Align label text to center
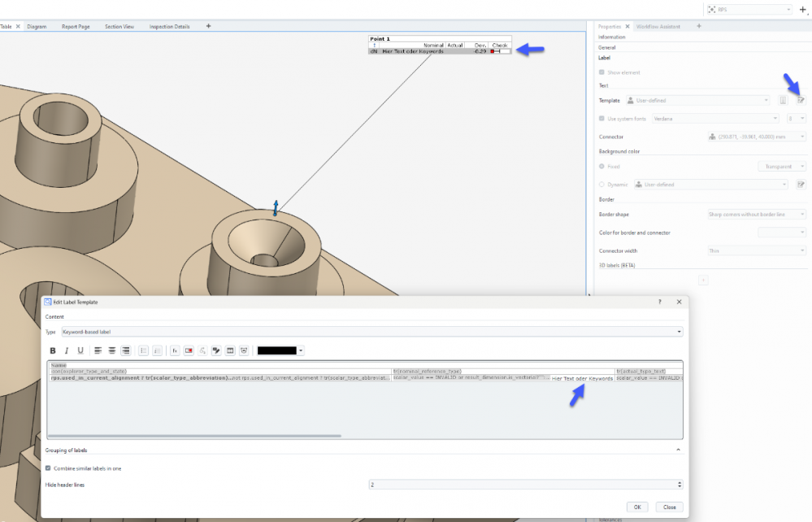The width and height of the screenshot is (812, 522). pos(111,350)
